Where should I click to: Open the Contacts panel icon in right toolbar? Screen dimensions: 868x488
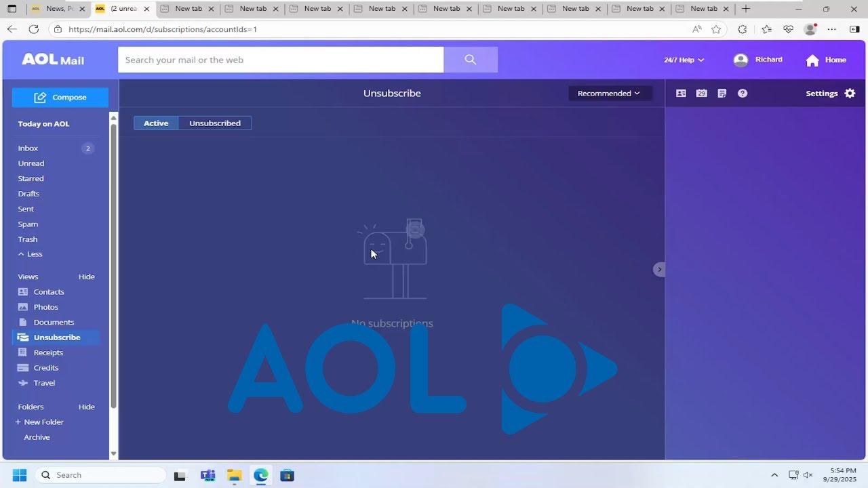pos(681,94)
